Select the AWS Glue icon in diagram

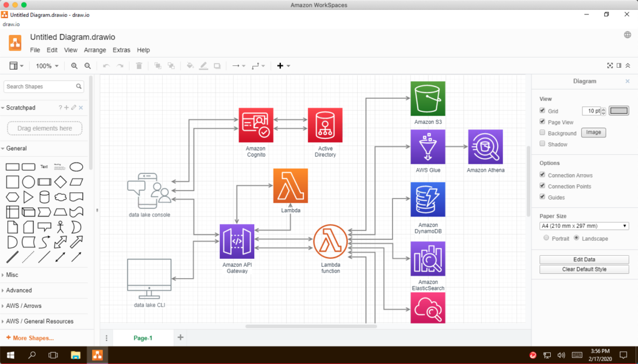(x=427, y=147)
